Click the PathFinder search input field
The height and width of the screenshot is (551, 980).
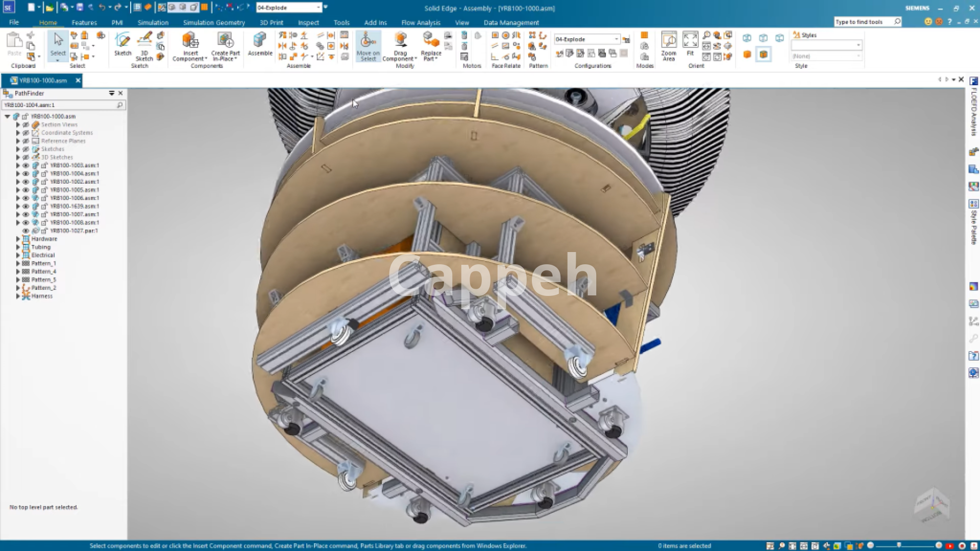tap(59, 105)
